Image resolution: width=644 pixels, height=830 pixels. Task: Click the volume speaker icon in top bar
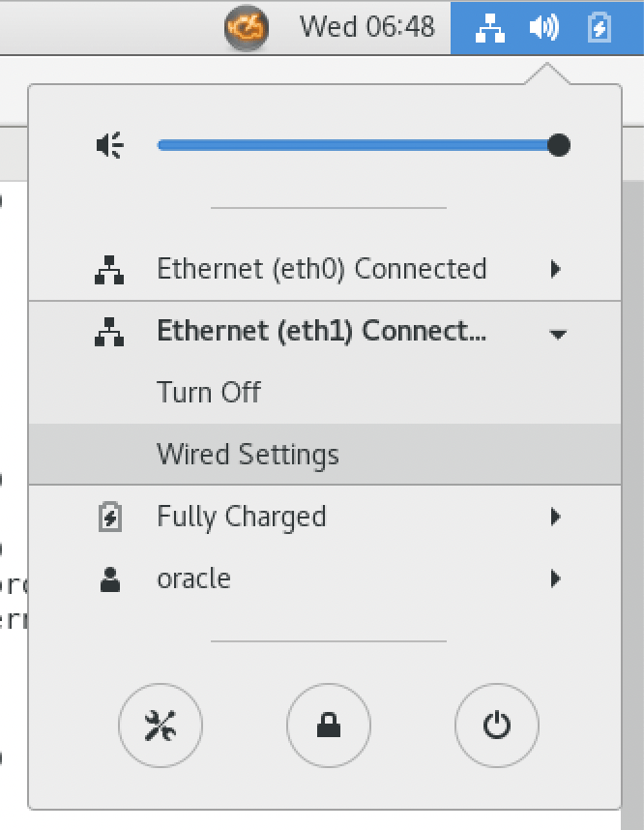point(544,27)
